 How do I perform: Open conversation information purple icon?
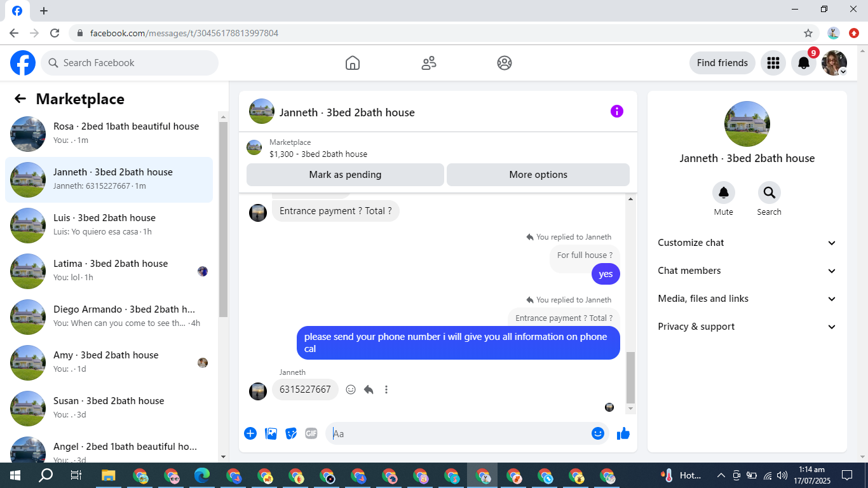coord(617,111)
